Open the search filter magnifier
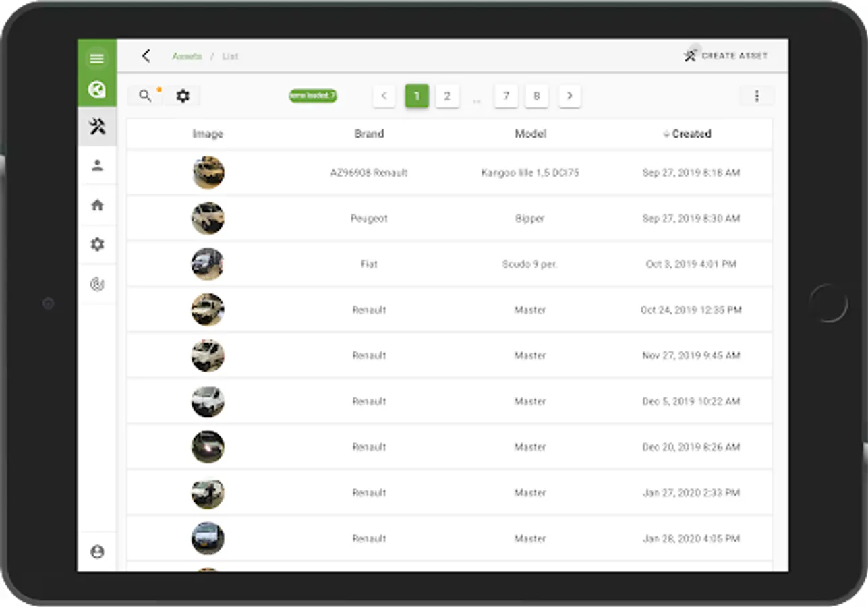Screen dimensions: 868x607 145,96
